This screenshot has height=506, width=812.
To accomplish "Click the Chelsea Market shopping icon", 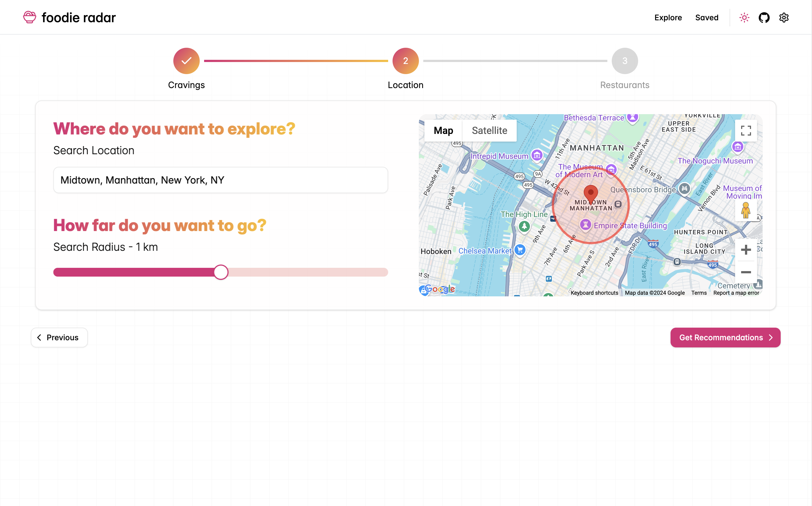I will pos(520,250).
